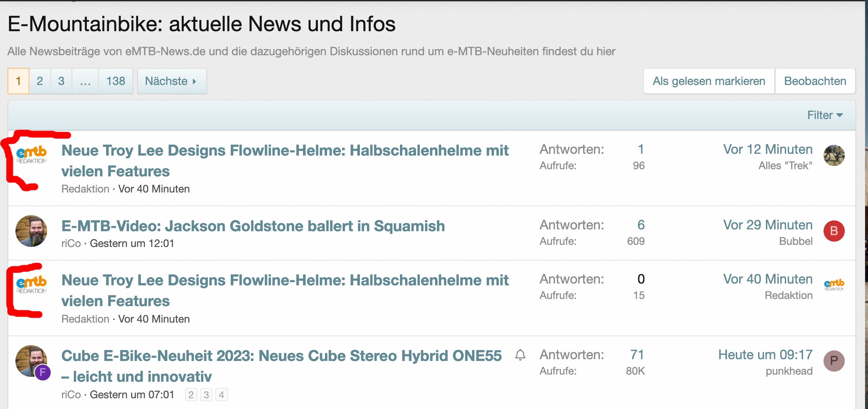
Task: Open E-MTB-Video Jackson Goldstone thread
Action: pos(253,226)
